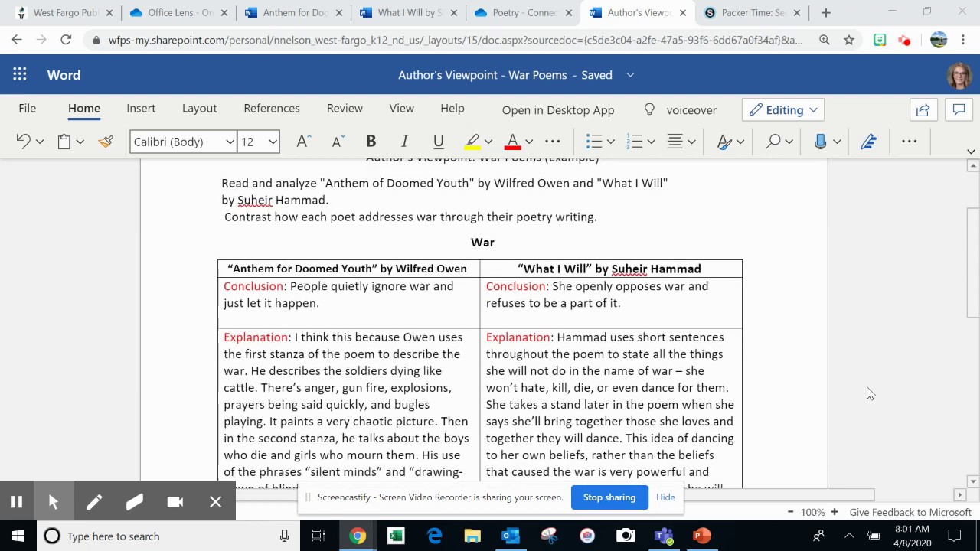
Task: Stop sharing the screen recording
Action: (609, 497)
